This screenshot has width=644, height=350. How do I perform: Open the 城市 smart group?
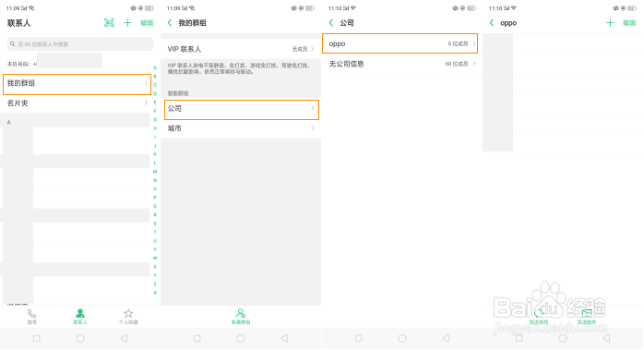point(241,128)
